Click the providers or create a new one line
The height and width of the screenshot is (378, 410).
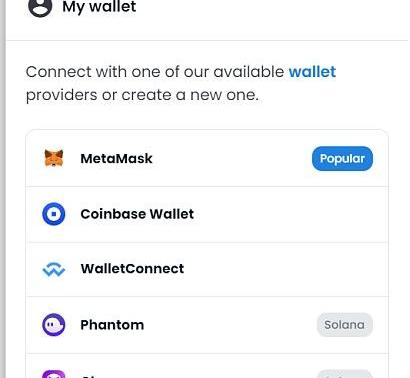[142, 95]
